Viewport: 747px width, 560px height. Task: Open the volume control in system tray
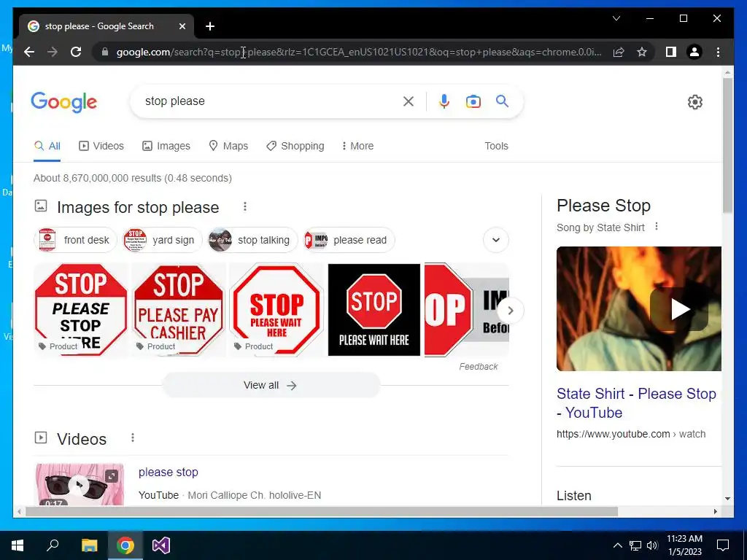pyautogui.click(x=652, y=545)
